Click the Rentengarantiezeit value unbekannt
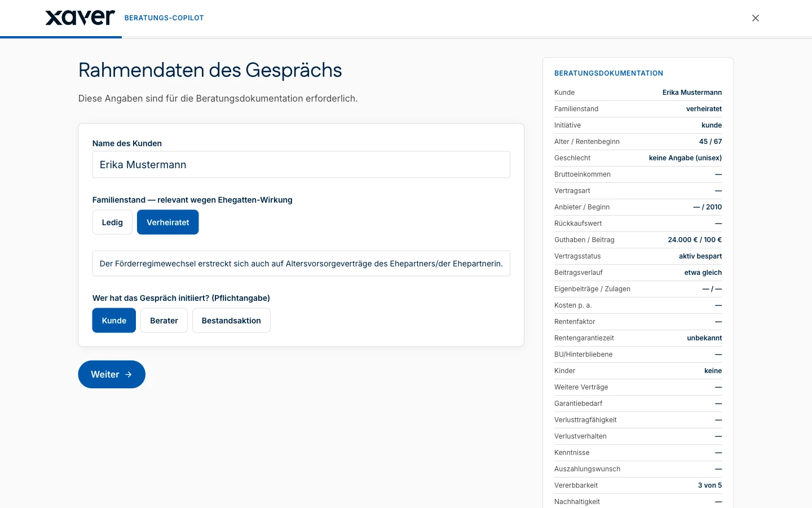 click(704, 338)
